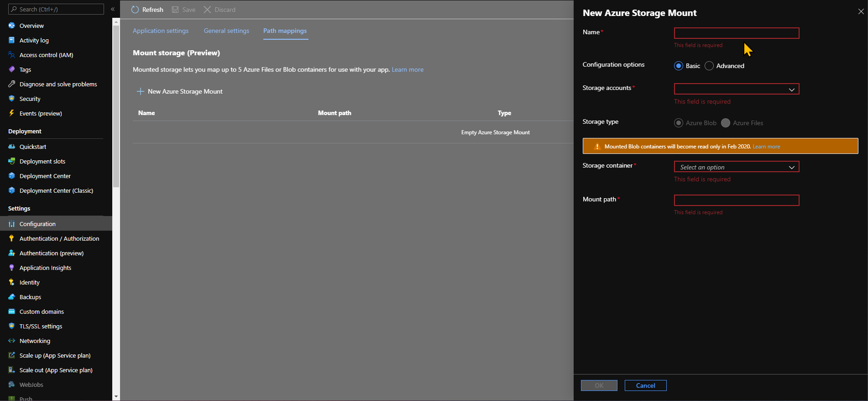The image size is (868, 401).
Task: Open the Storage container dropdown
Action: pos(737,167)
